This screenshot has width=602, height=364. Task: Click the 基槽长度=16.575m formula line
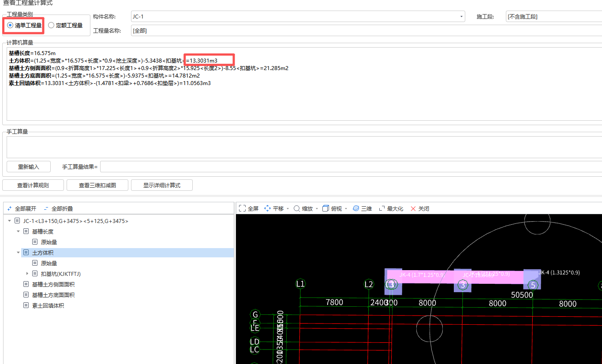(x=32, y=53)
